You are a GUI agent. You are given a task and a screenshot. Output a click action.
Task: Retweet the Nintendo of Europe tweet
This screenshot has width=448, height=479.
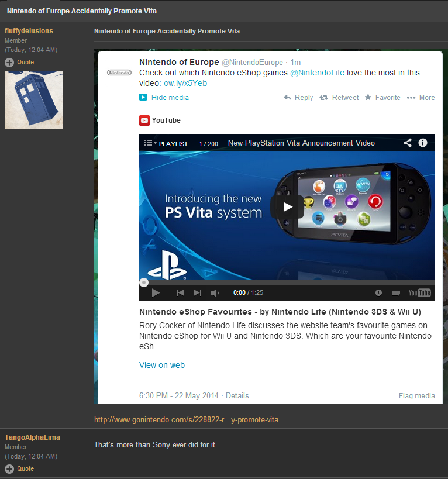click(x=339, y=98)
